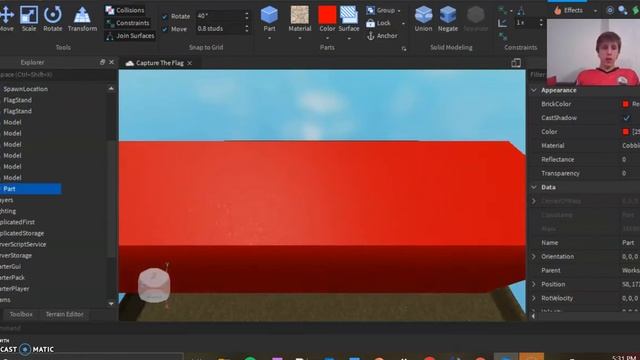Collapse the Data properties section
This screenshot has width=640, height=360.
(534, 187)
